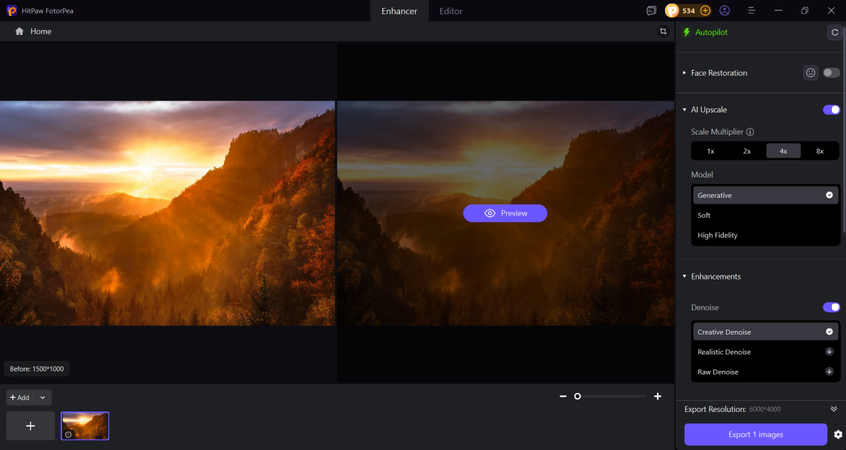Reset settings with the refresh icon

835,32
